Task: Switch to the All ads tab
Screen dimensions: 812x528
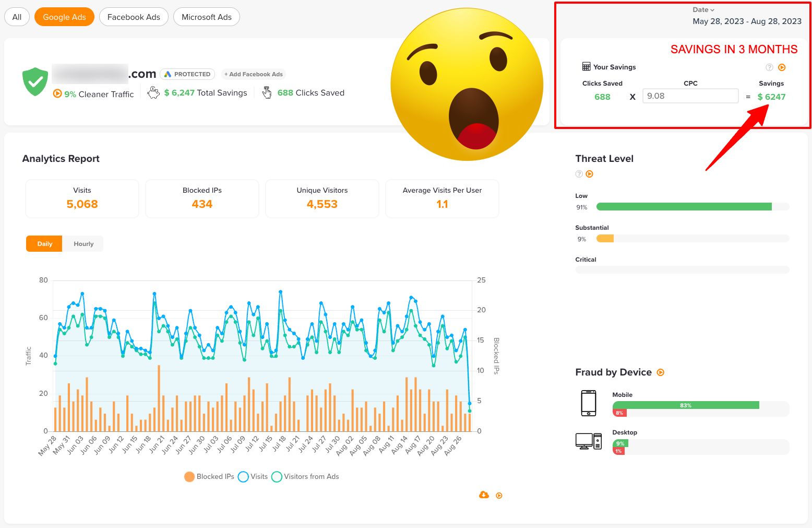Action: [16, 16]
